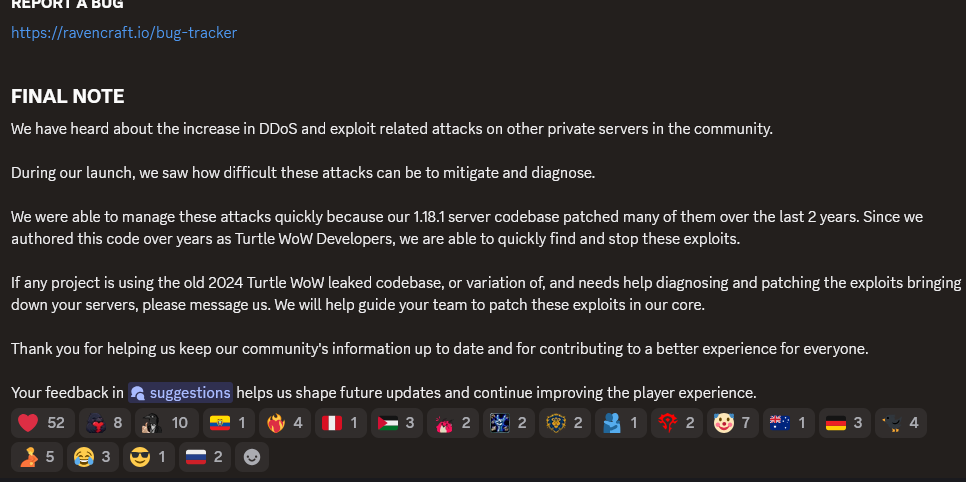
Task: Click the Russian flag reaction
Action: click(205, 457)
